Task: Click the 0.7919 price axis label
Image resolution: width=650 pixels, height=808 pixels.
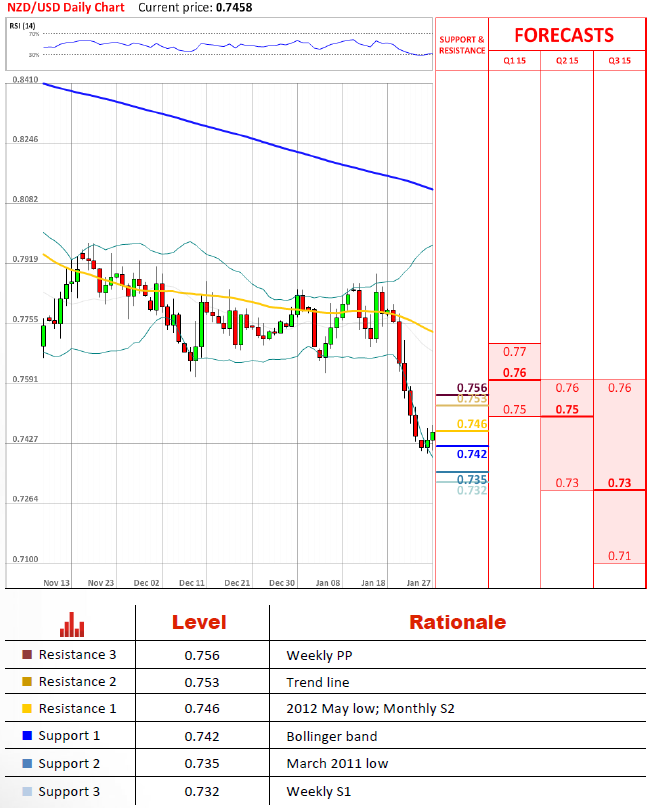Action: tap(25, 259)
